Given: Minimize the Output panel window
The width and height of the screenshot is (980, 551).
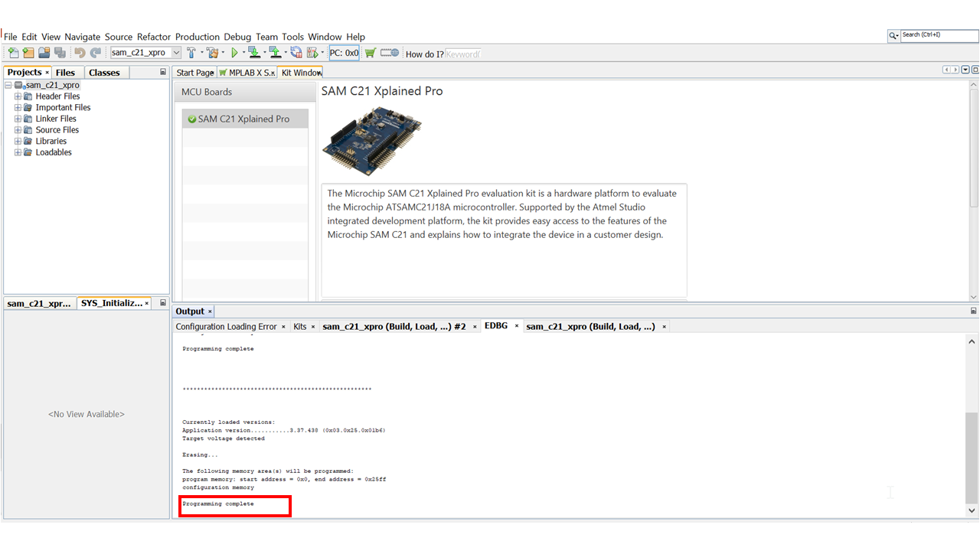Looking at the screenshot, I should tap(973, 311).
